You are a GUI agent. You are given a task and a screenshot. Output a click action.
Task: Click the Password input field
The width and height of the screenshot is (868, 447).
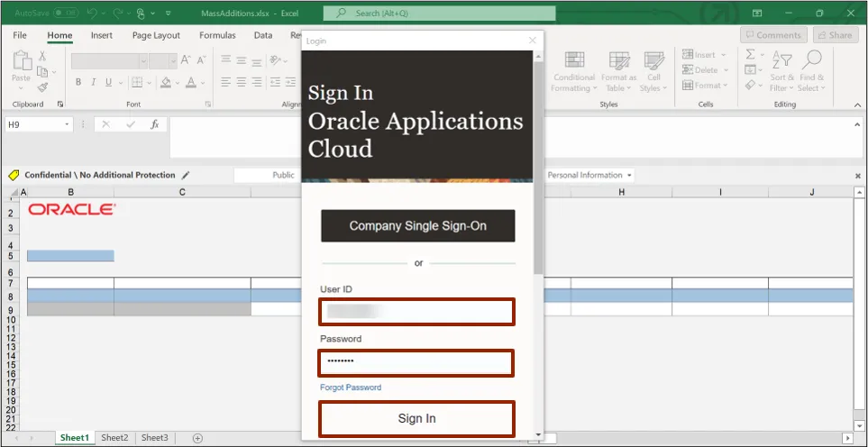click(416, 362)
